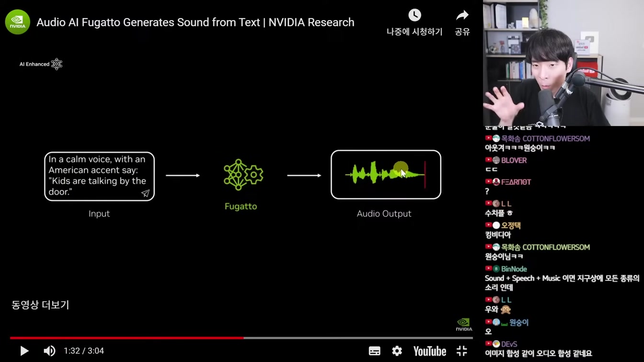Click the 'Fugatto' green label
The height and width of the screenshot is (362, 644).
(241, 206)
